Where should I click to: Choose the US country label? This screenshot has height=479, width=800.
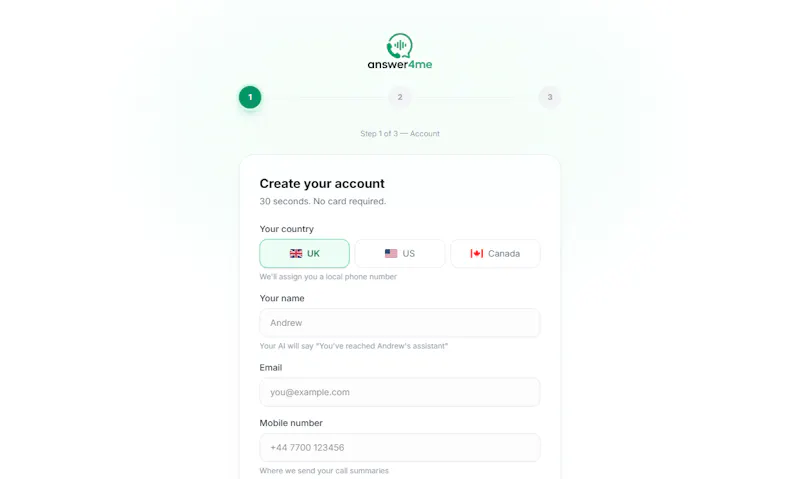(409, 254)
